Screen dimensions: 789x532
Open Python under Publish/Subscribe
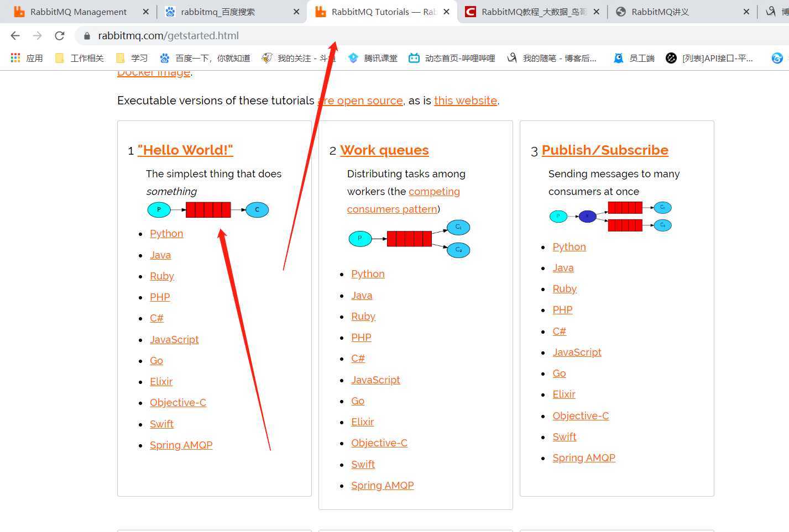click(569, 247)
